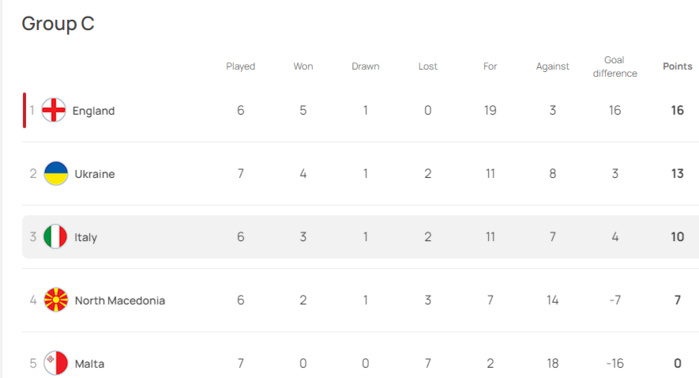Click the Malta flag icon
Viewport: 699px width, 378px height.
(56, 363)
